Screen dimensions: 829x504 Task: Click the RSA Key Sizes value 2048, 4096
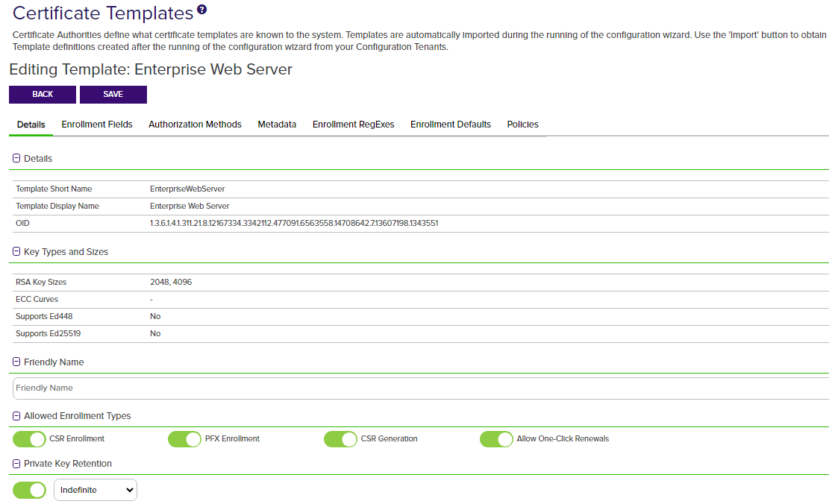pyautogui.click(x=171, y=282)
